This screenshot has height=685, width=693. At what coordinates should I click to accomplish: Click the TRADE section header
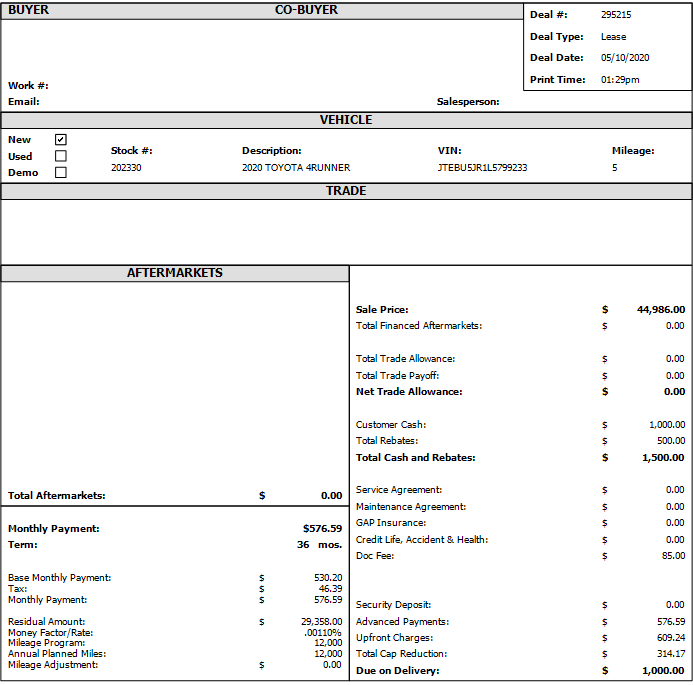[346, 191]
